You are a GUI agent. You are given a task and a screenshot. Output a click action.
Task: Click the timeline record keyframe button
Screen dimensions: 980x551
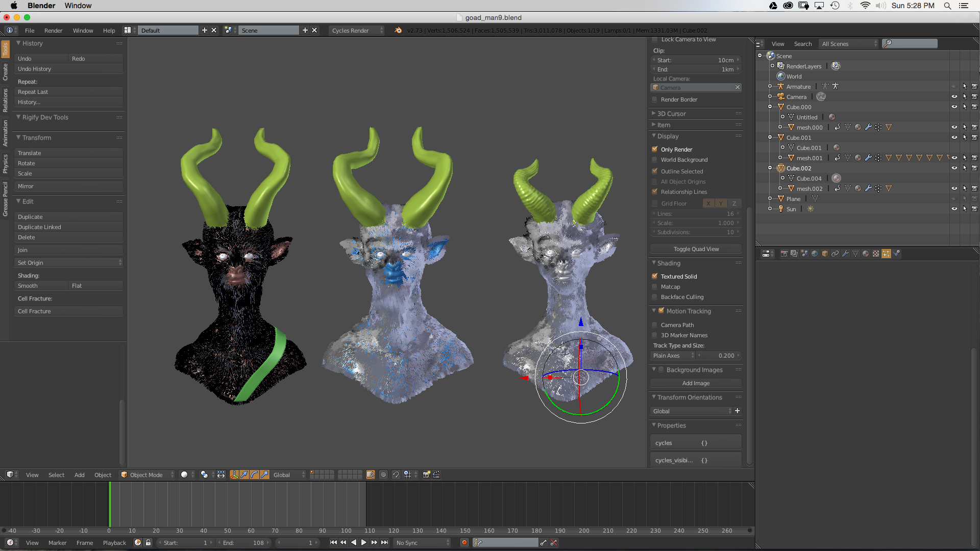tap(464, 543)
